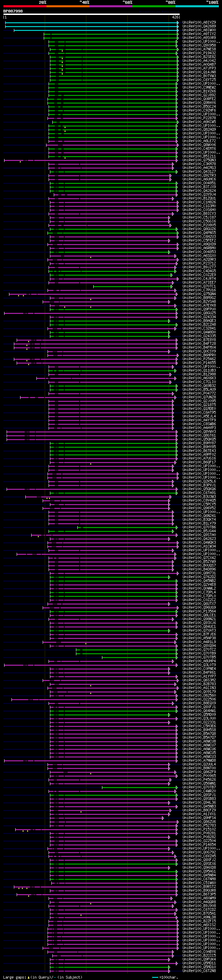Click the yellow gap marker on UniRef100_A7NES8 row

[62, 50]
